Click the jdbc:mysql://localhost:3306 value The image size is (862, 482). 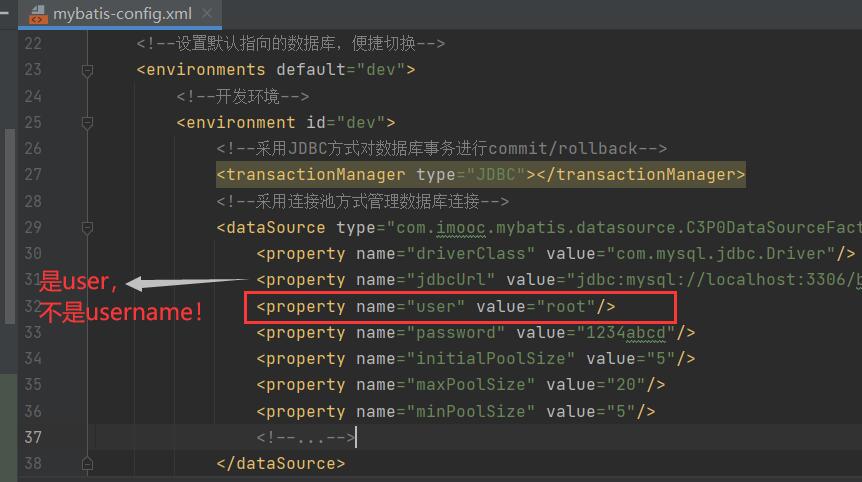pyautogui.click(x=714, y=280)
